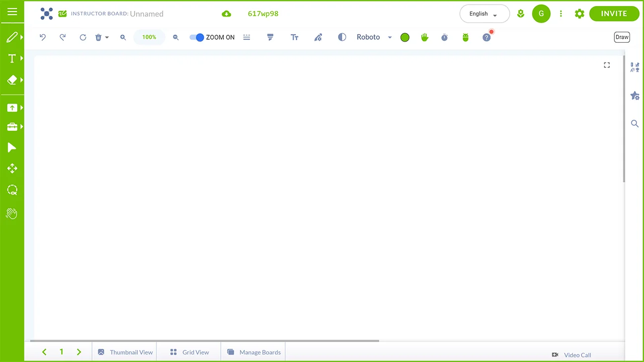The height and width of the screenshot is (362, 644).
Task: Select the pencil drawing tool
Action: [12, 37]
